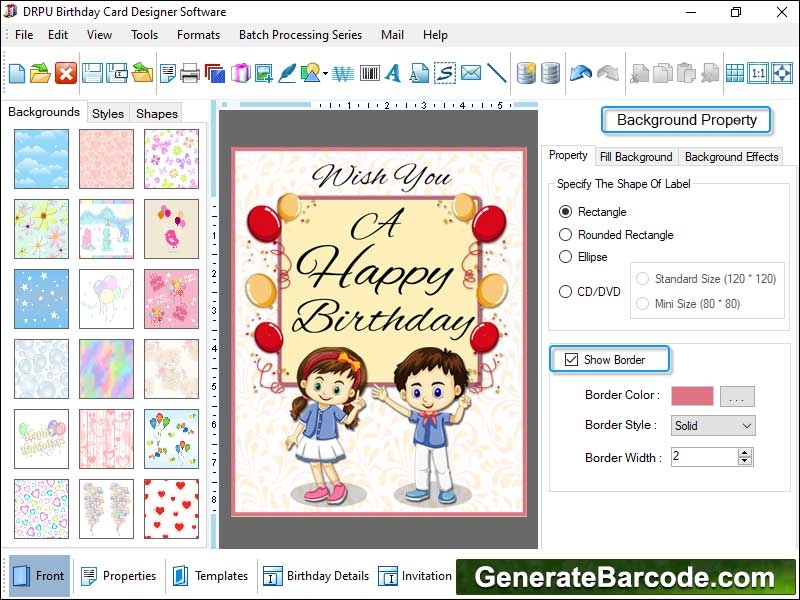800x600 pixels.
Task: Select the Line drawing tool
Action: (496, 73)
